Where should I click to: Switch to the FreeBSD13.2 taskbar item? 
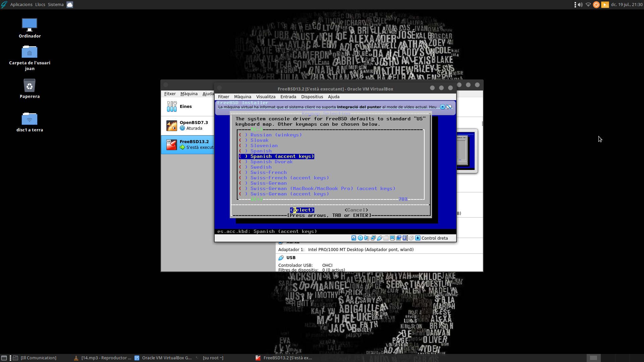coord(284,358)
